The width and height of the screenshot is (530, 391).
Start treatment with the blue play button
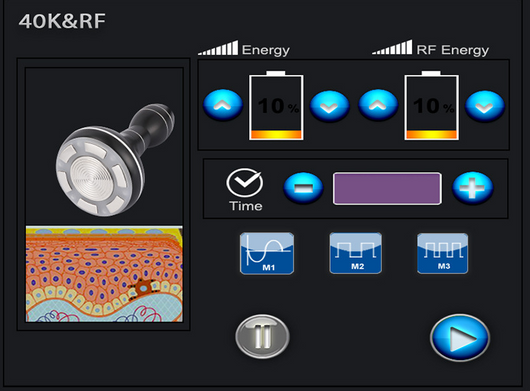coord(460,337)
